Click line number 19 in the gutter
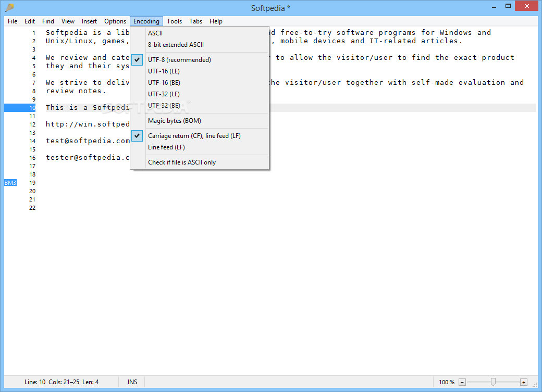The height and width of the screenshot is (392, 542). tap(32, 183)
